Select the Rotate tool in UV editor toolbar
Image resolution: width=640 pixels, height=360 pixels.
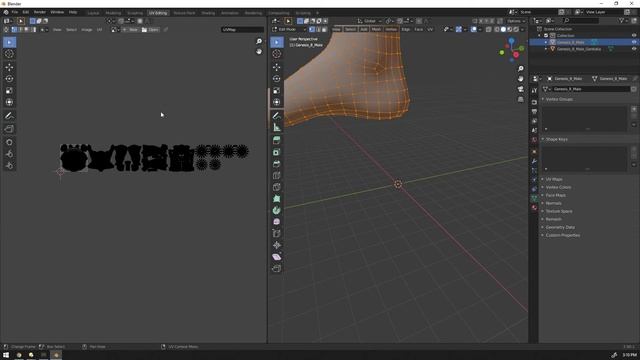click(x=9, y=79)
